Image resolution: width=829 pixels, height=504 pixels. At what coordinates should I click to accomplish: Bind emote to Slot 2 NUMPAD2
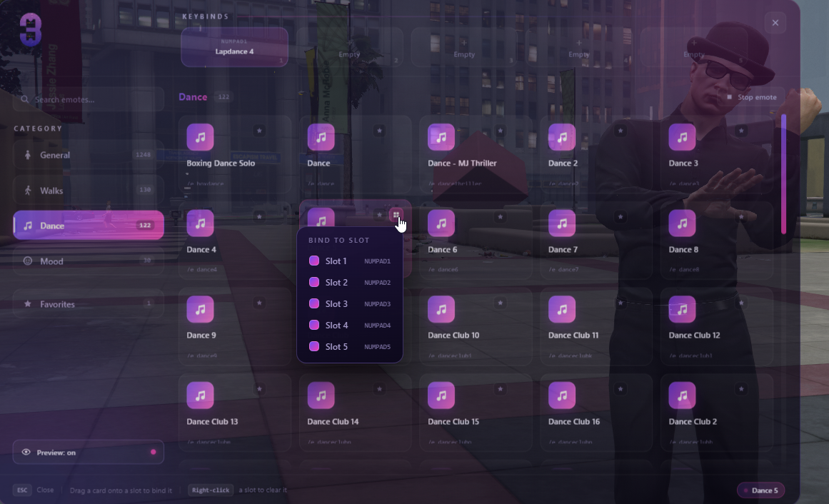tap(349, 283)
